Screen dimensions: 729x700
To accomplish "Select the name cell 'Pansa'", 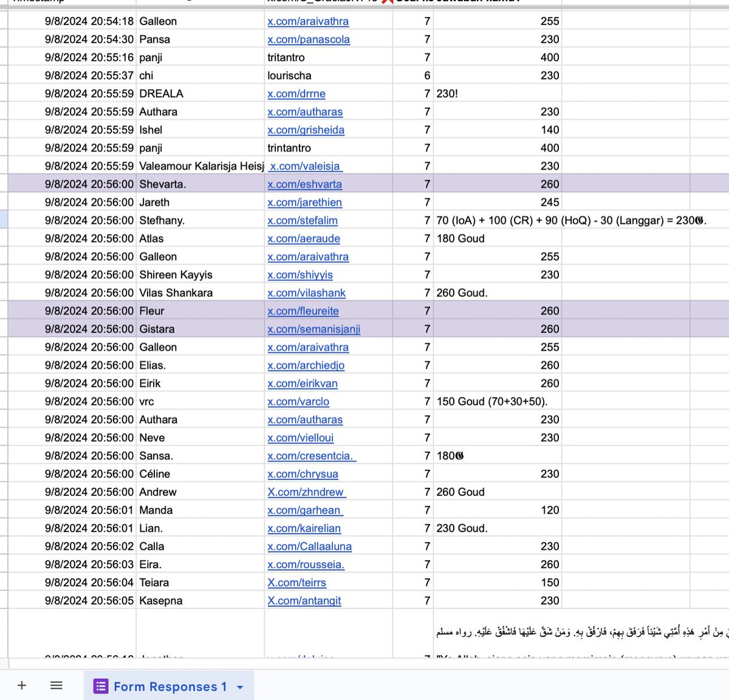I will (x=200, y=39).
